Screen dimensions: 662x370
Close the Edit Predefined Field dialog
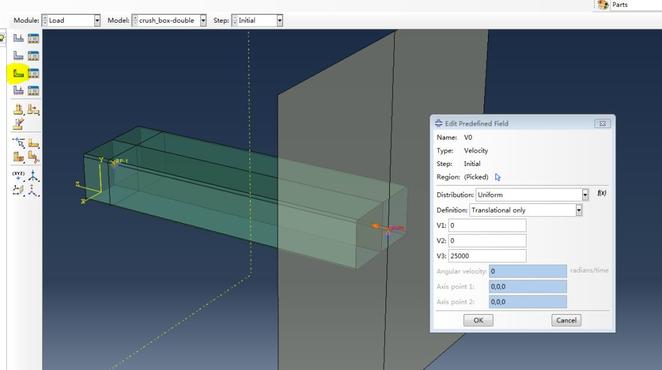602,124
